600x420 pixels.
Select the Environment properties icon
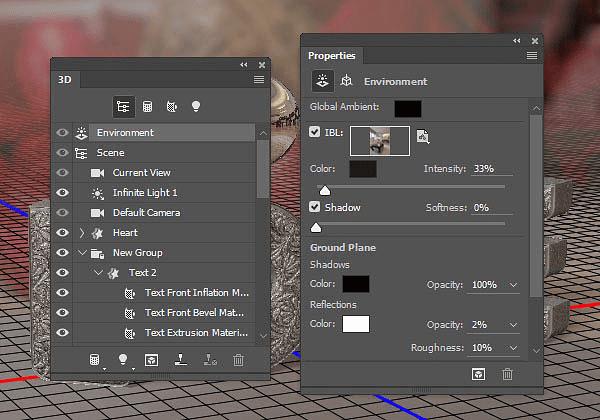coord(322,81)
